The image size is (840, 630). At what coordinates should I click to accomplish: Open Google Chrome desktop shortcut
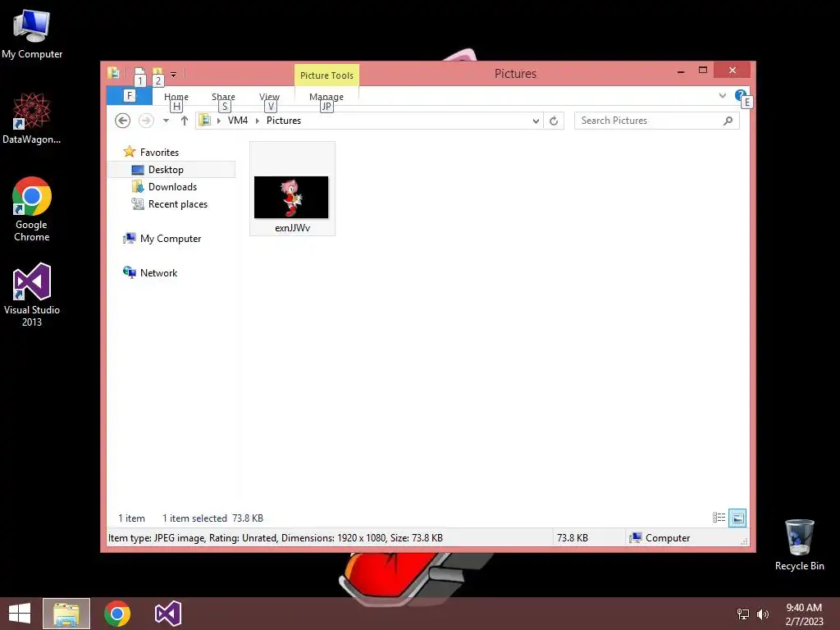coord(32,209)
